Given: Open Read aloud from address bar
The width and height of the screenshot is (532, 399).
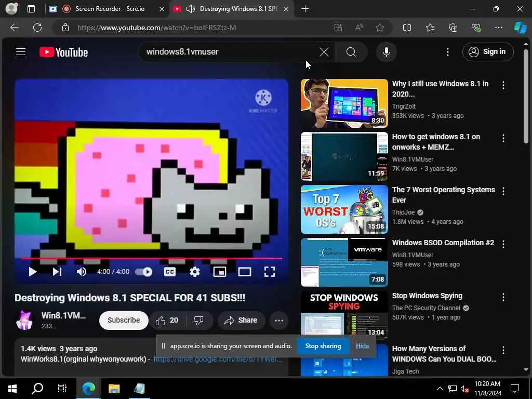Looking at the screenshot, I should (359, 28).
